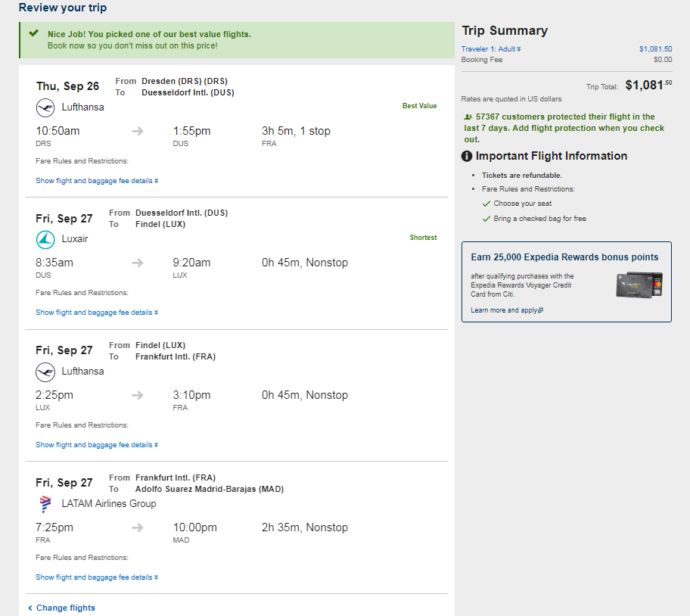Viewport: 690px width, 616px height.
Task: Expand Traveler 1: Adult price details
Action: (491, 49)
